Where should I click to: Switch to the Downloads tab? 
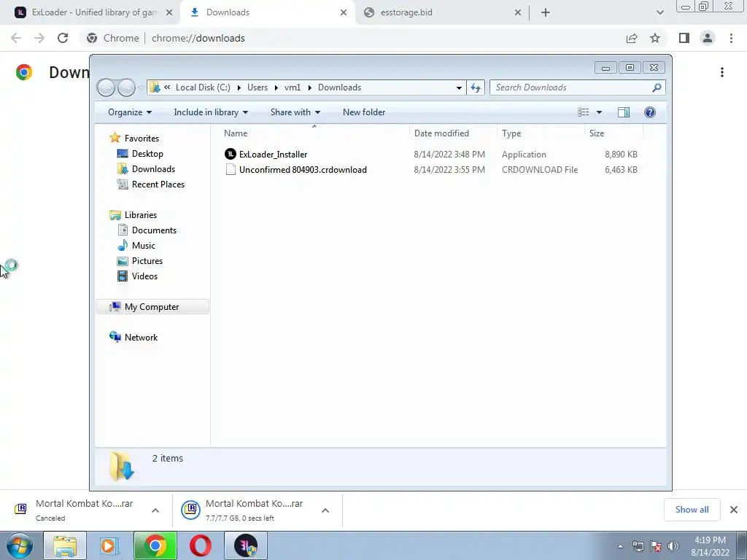point(267,12)
